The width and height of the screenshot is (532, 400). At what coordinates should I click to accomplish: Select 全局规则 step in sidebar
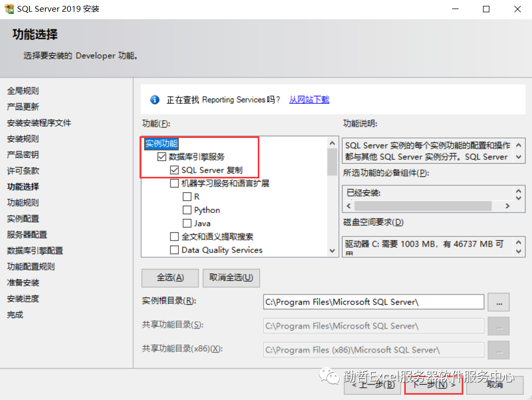point(23,91)
